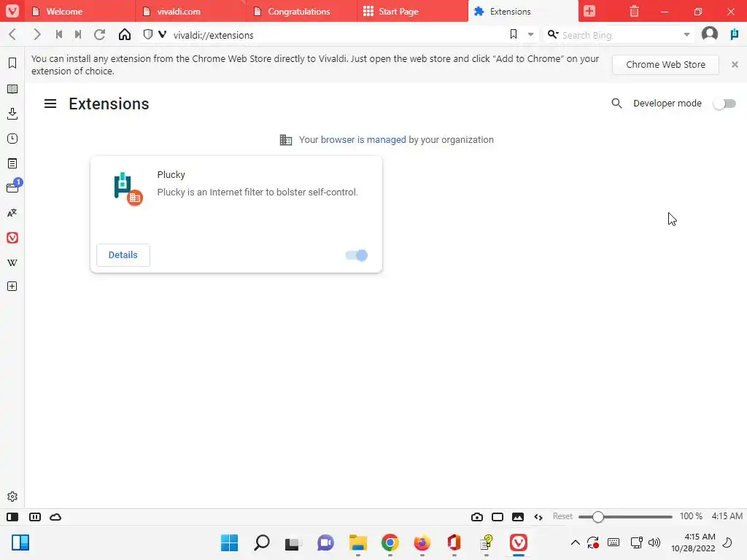Add a new web panel

pyautogui.click(x=12, y=286)
